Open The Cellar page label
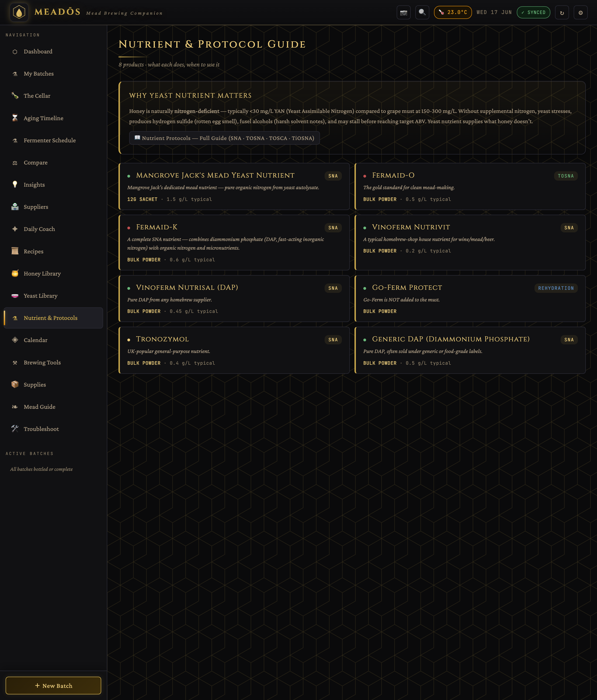This screenshot has height=700, width=597. click(x=37, y=96)
